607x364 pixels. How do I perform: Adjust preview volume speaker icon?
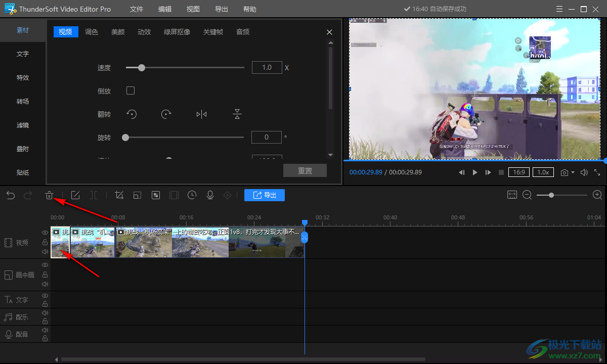584,172
